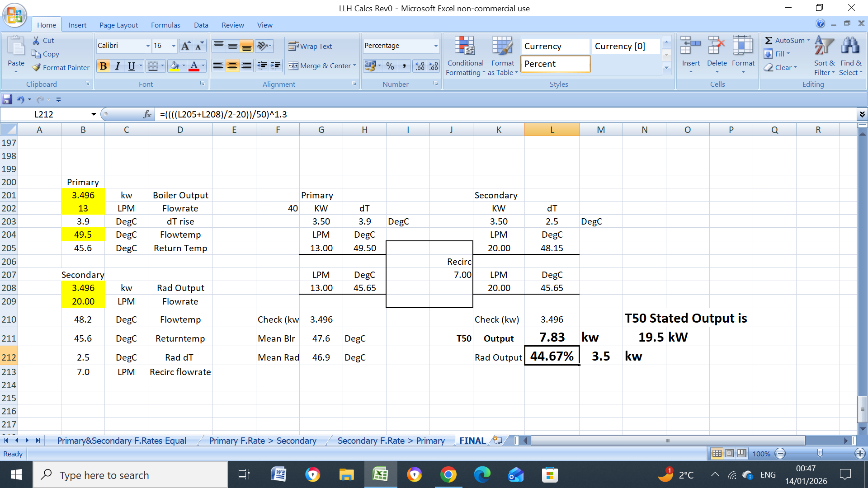Expand the Name Box dropdown arrow
Screen dimensions: 868x488
pyautogui.click(x=94, y=114)
